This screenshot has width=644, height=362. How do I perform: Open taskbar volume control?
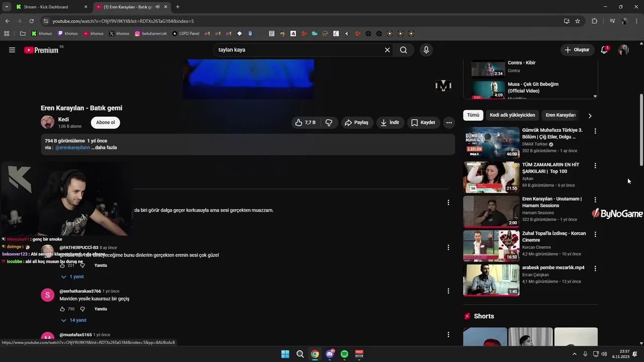604,354
